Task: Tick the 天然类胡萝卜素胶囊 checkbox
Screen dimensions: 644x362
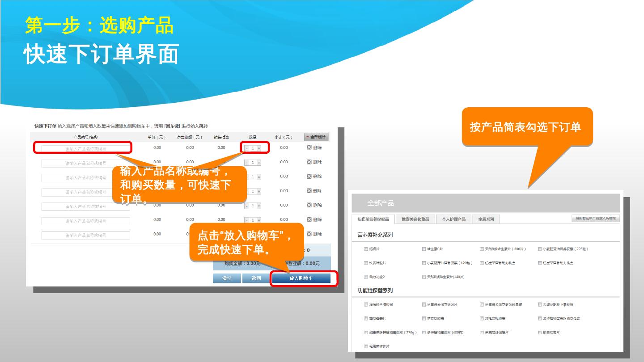Action: [x=540, y=304]
